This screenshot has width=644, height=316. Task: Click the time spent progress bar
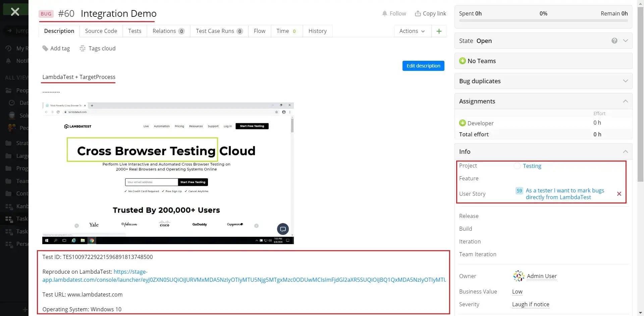(x=543, y=20)
